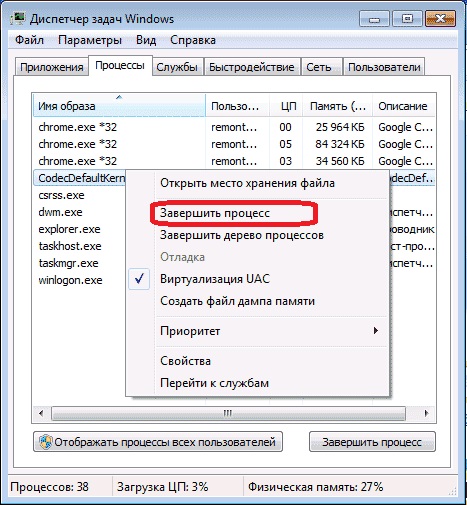Open the Параметры menu
467x505 pixels.
tap(90, 40)
